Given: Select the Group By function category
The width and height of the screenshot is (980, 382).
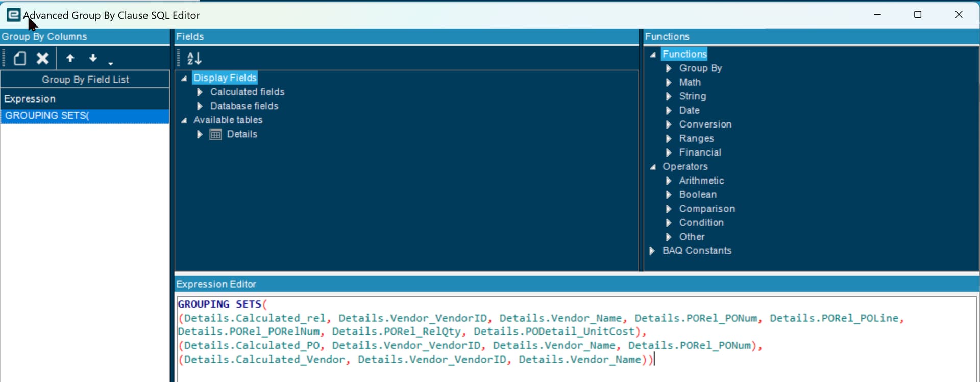Looking at the screenshot, I should [700, 68].
